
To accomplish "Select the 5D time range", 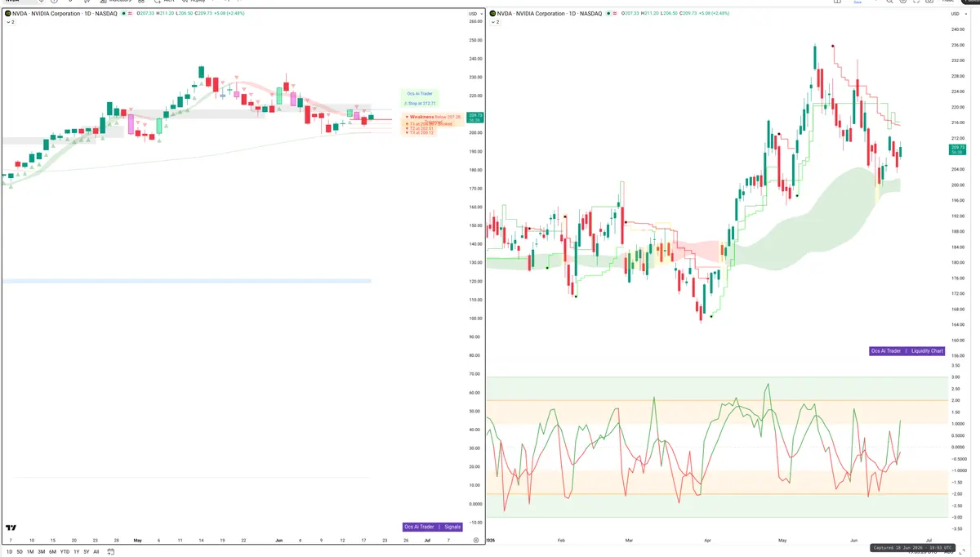I will 20,552.
